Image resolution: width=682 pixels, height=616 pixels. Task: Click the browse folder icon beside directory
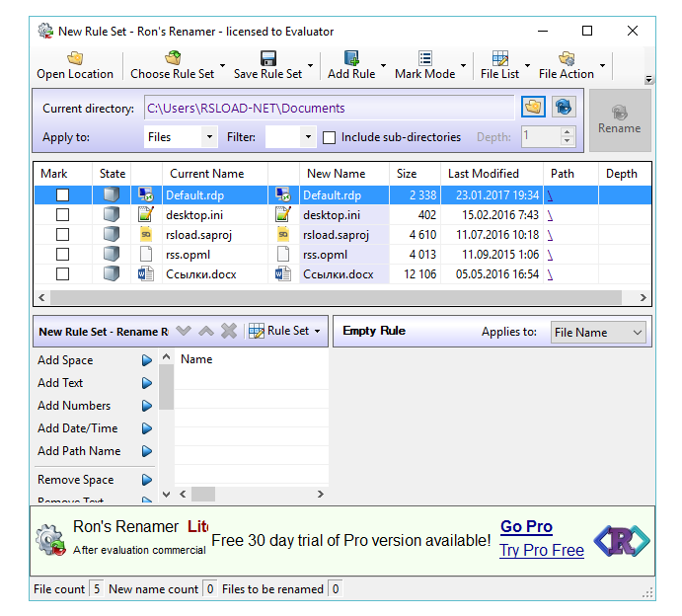[533, 108]
